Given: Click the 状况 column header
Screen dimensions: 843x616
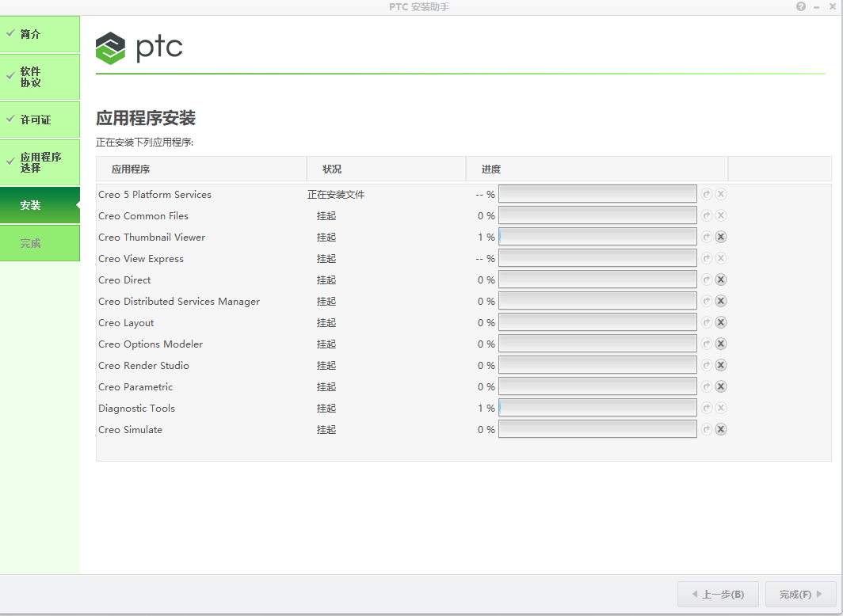Looking at the screenshot, I should (x=386, y=169).
